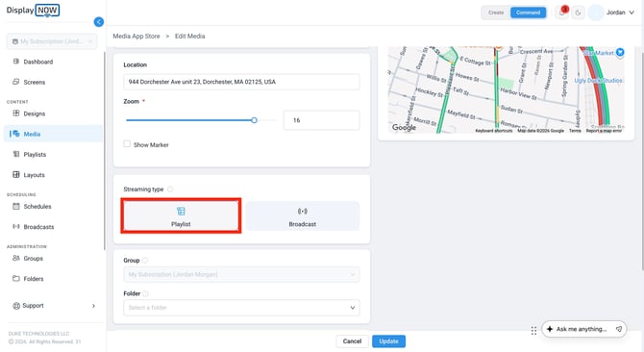Click the Support globe icon
644x352 pixels.
point(16,306)
